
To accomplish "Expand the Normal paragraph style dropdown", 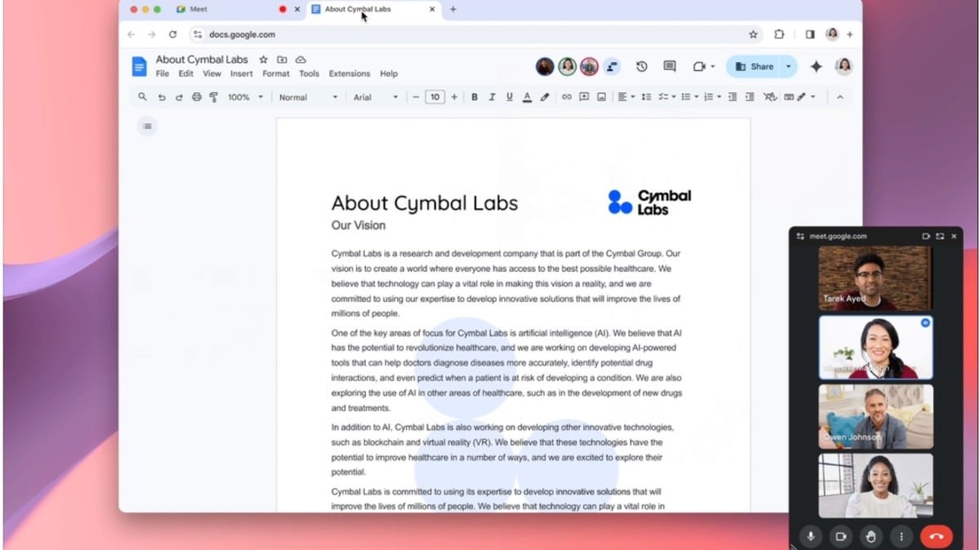I will point(308,97).
